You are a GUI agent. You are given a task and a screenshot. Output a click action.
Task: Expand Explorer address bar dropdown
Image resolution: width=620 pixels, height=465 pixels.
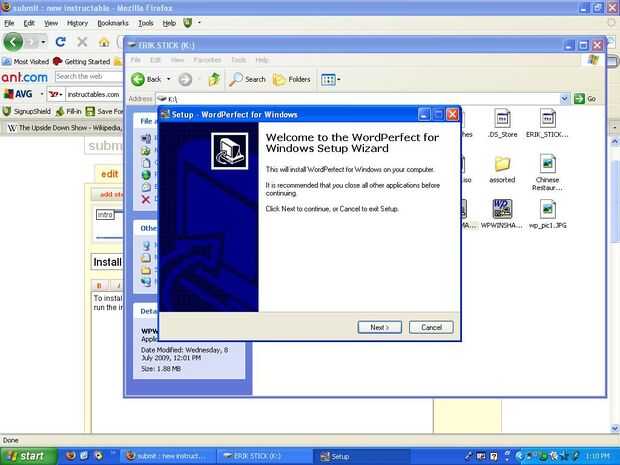[564, 98]
